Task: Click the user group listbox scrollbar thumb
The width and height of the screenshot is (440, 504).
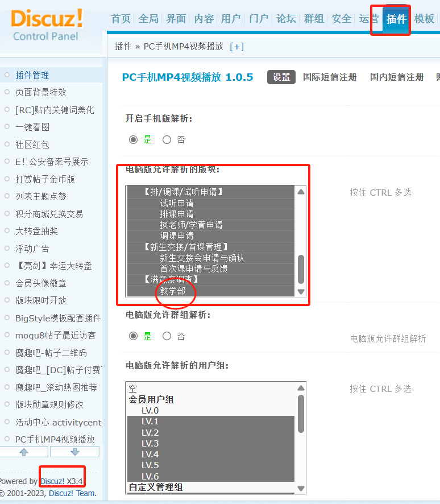Action: point(301,414)
